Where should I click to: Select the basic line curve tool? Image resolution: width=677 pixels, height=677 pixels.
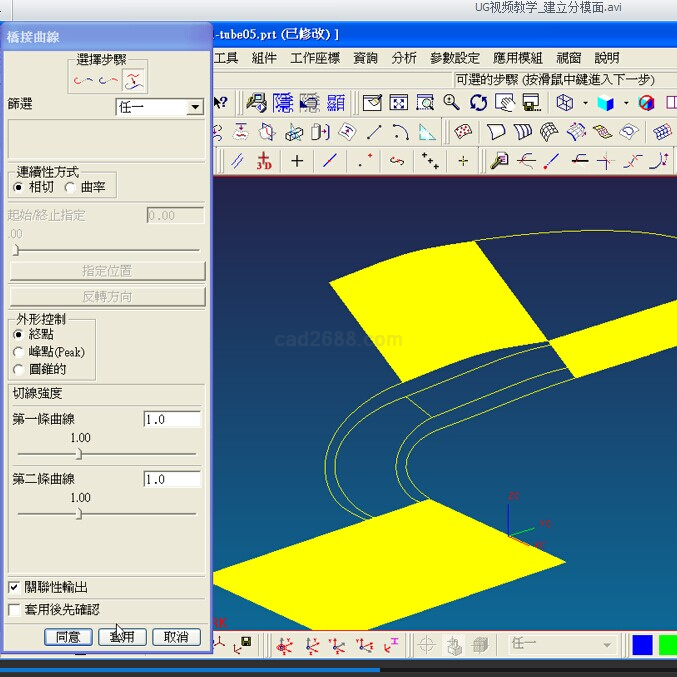[x=374, y=132]
